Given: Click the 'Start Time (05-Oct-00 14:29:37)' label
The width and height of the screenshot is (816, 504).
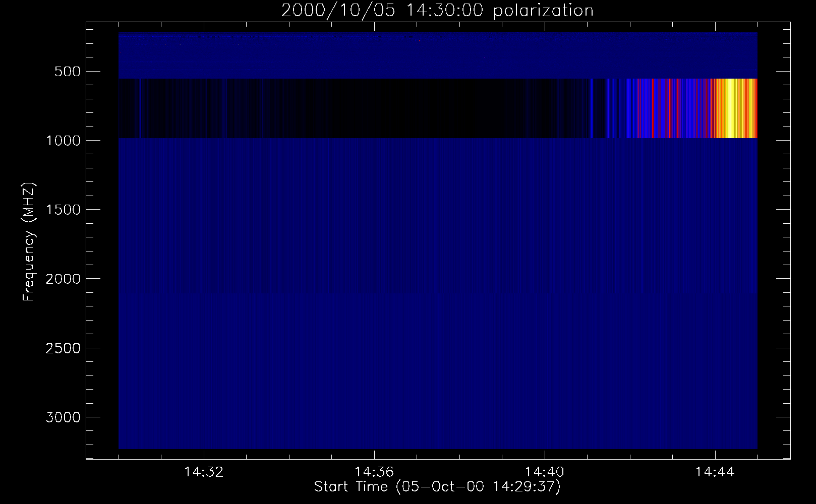Looking at the screenshot, I should pyautogui.click(x=437, y=487).
